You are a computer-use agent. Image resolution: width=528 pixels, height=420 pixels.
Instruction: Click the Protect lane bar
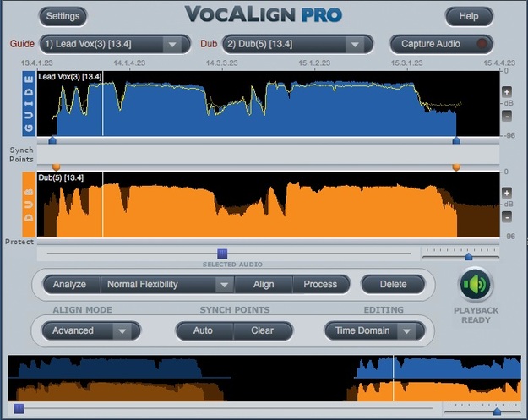269,242
